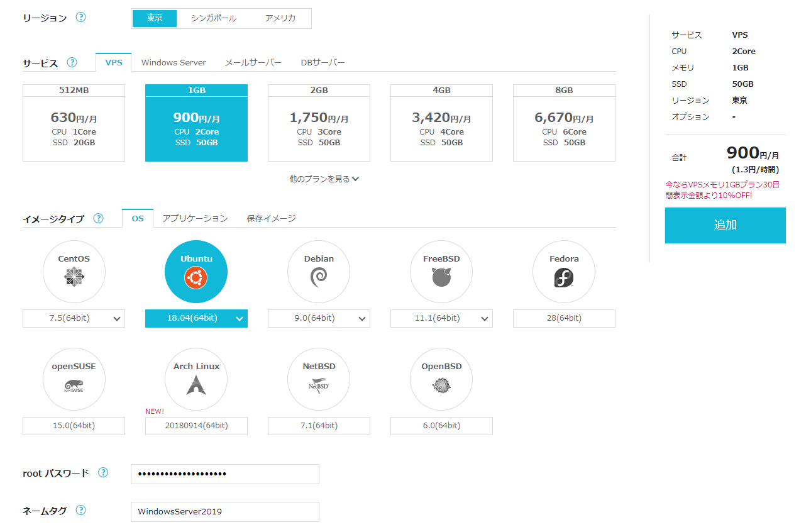Viewport: 811px width, 532px height.
Task: Select OpenBSD 6.0(64bit) version box
Action: [x=441, y=426]
